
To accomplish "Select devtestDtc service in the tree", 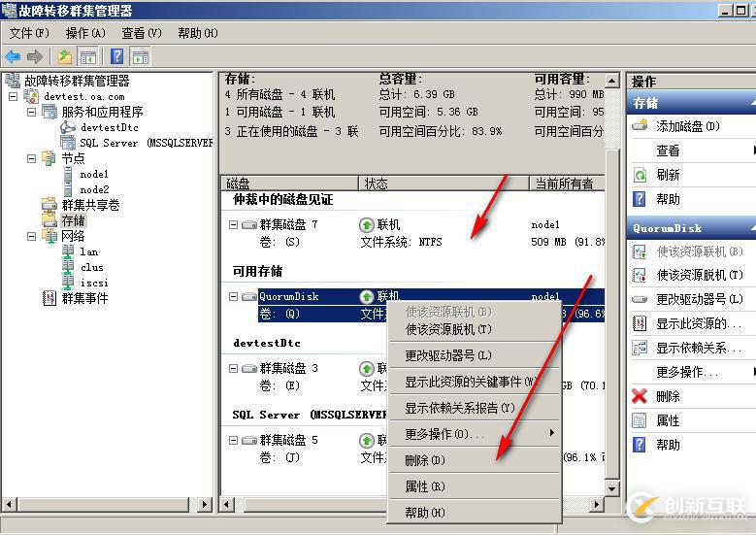I will 110,127.
